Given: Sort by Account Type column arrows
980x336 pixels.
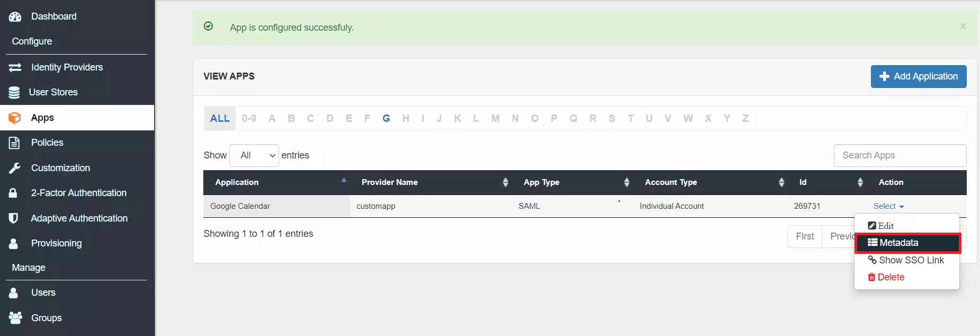Looking at the screenshot, I should point(781,182).
